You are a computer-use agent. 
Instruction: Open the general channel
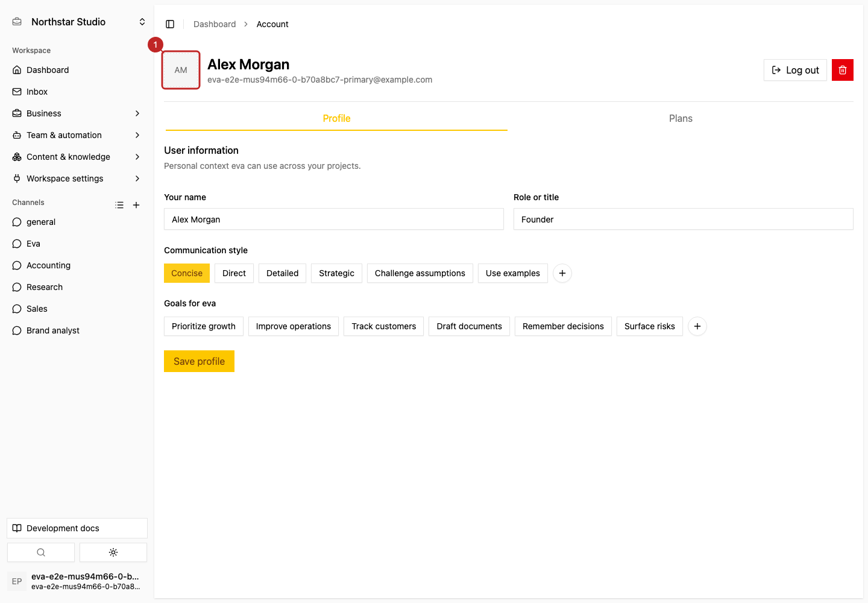(77, 222)
